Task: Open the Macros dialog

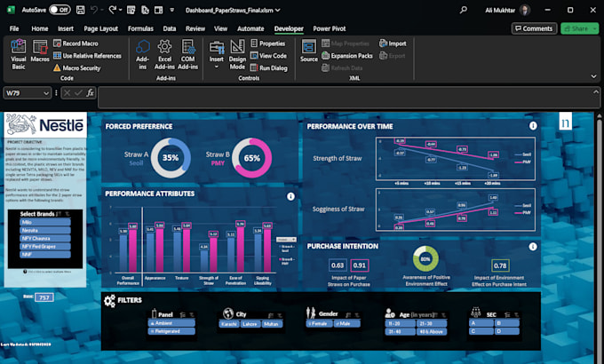Action: [x=40, y=51]
